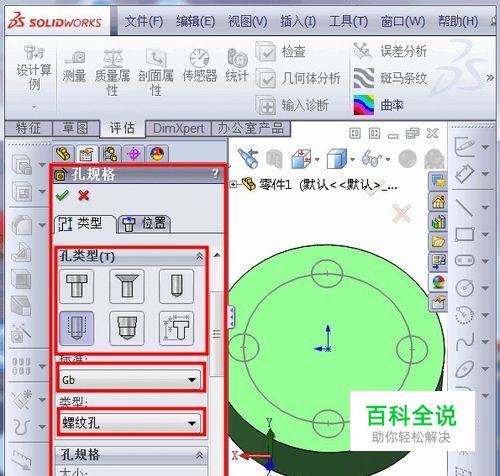Open view orientation dropdown arrow
This screenshot has width=500, height=476.
tap(317, 159)
